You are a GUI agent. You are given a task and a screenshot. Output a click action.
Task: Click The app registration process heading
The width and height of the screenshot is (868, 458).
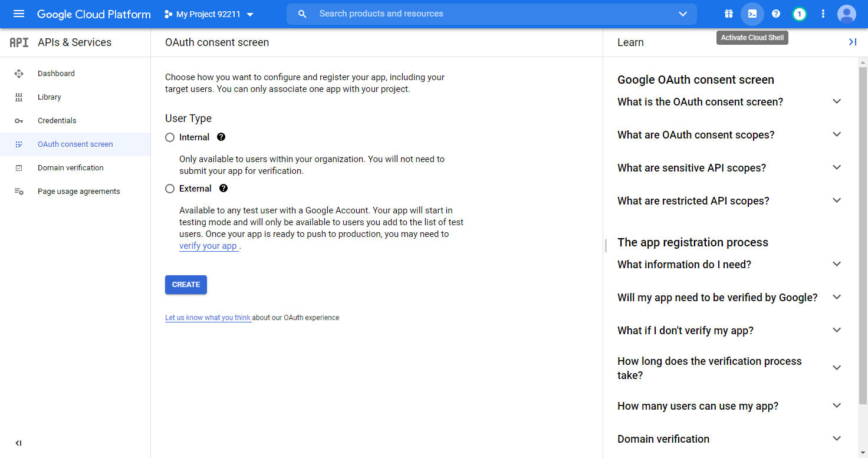(x=693, y=242)
